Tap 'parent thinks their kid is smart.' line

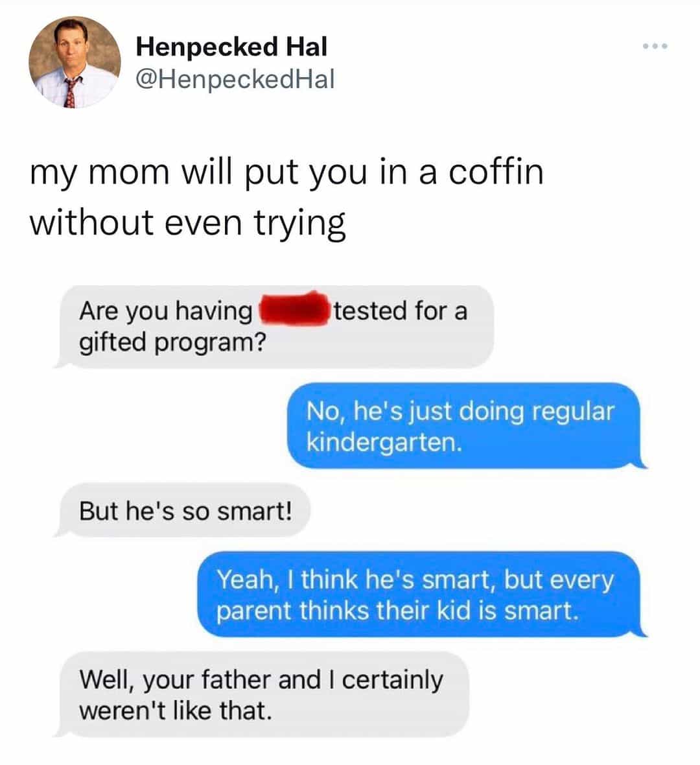point(397,611)
